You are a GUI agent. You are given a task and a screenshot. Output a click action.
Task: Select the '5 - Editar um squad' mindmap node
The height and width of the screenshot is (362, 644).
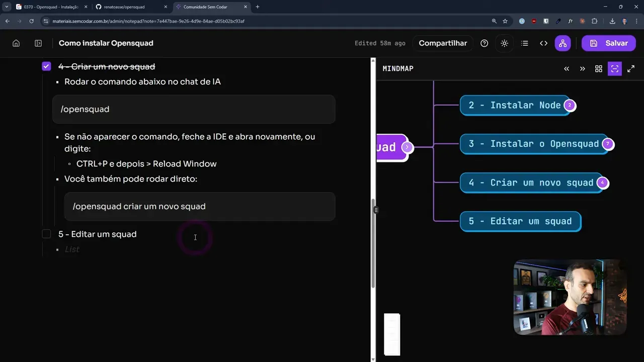(x=521, y=221)
